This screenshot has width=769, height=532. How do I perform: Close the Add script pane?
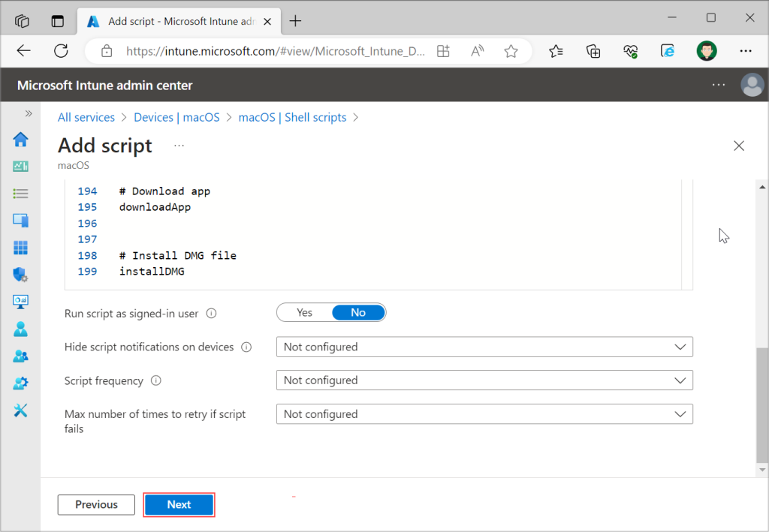[739, 146]
